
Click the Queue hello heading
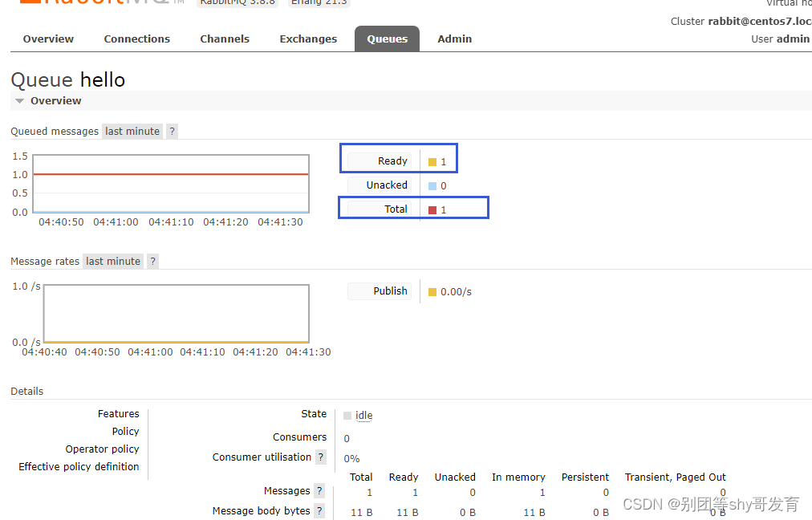point(68,80)
